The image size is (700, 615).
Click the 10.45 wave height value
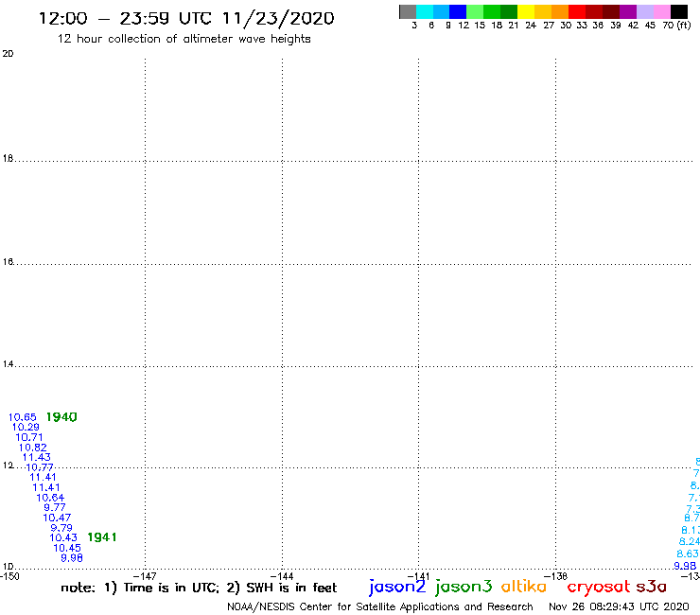pos(67,548)
